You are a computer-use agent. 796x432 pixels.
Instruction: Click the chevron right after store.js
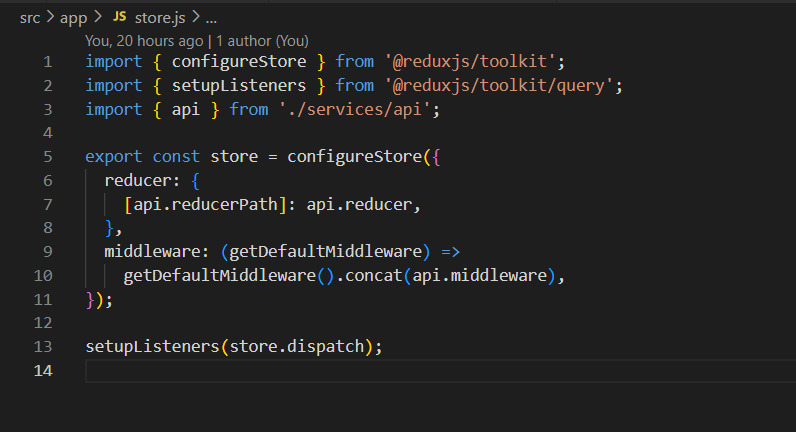tap(194, 18)
